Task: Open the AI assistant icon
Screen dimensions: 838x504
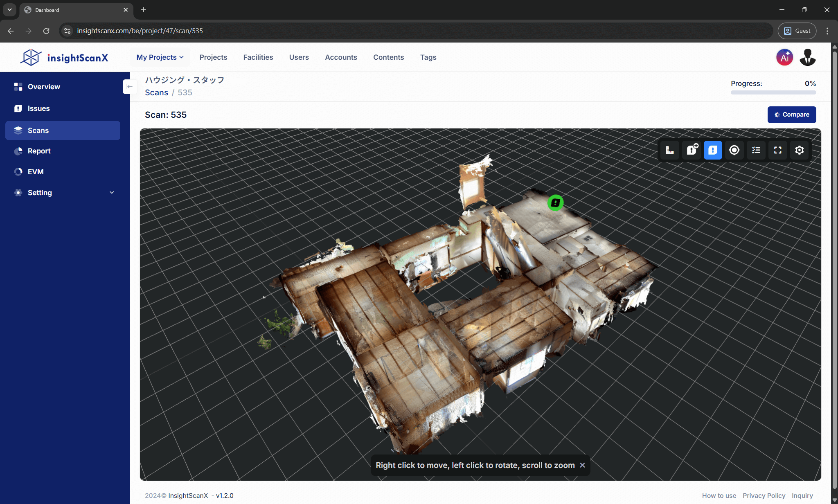Action: coord(784,57)
